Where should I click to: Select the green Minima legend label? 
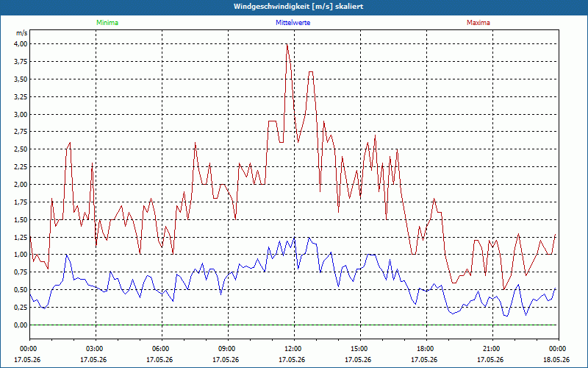pos(107,23)
